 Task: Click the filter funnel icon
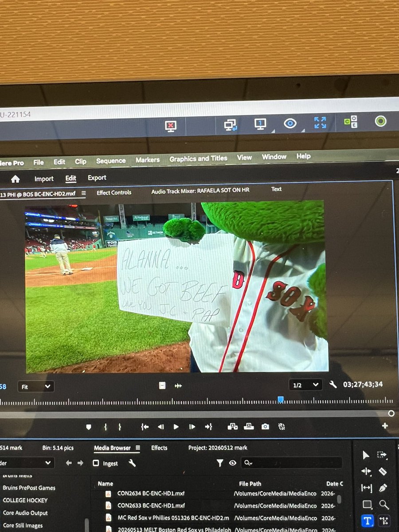(220, 463)
